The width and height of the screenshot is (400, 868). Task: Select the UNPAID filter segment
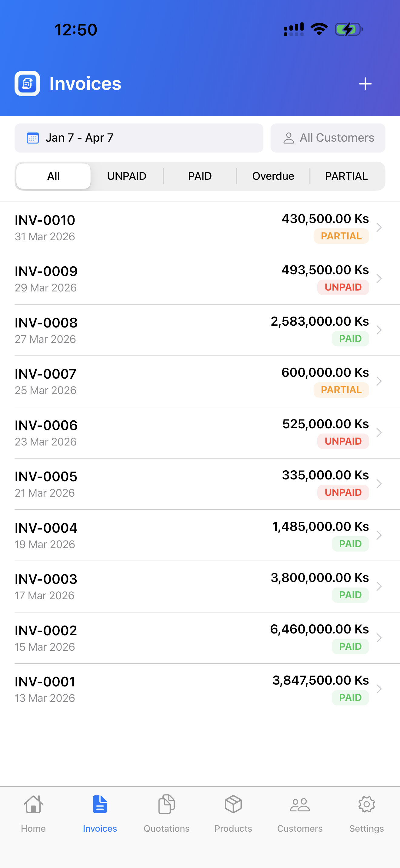point(126,176)
